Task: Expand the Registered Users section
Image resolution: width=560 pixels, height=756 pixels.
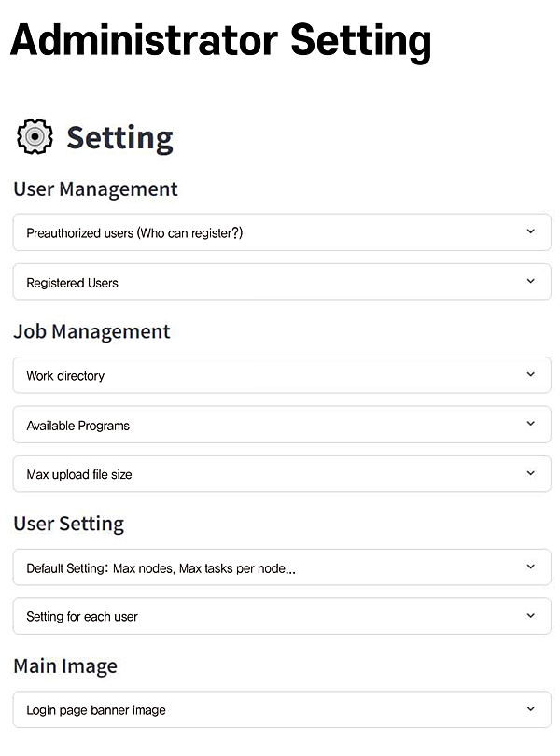Action: [x=73, y=283]
